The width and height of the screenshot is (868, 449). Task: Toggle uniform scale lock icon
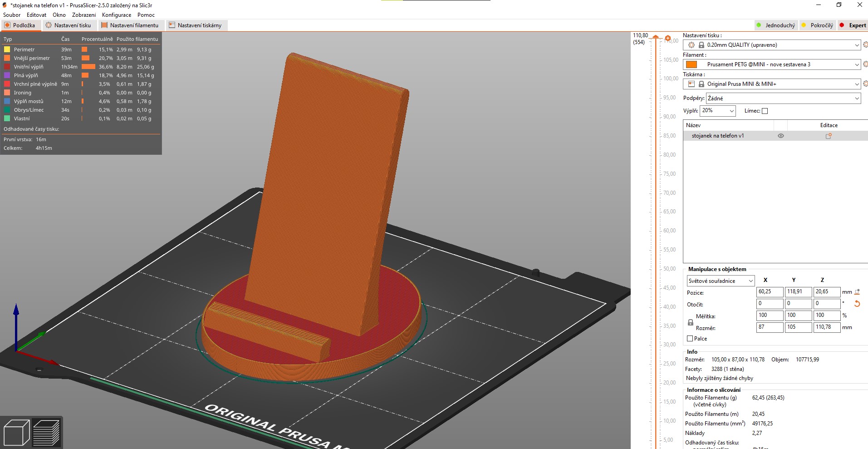click(690, 322)
